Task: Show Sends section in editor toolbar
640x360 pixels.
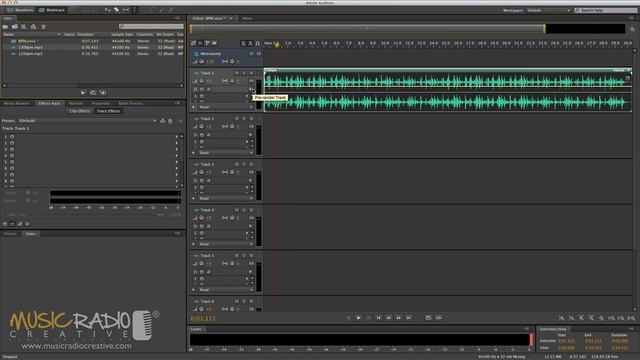Action: [x=207, y=43]
